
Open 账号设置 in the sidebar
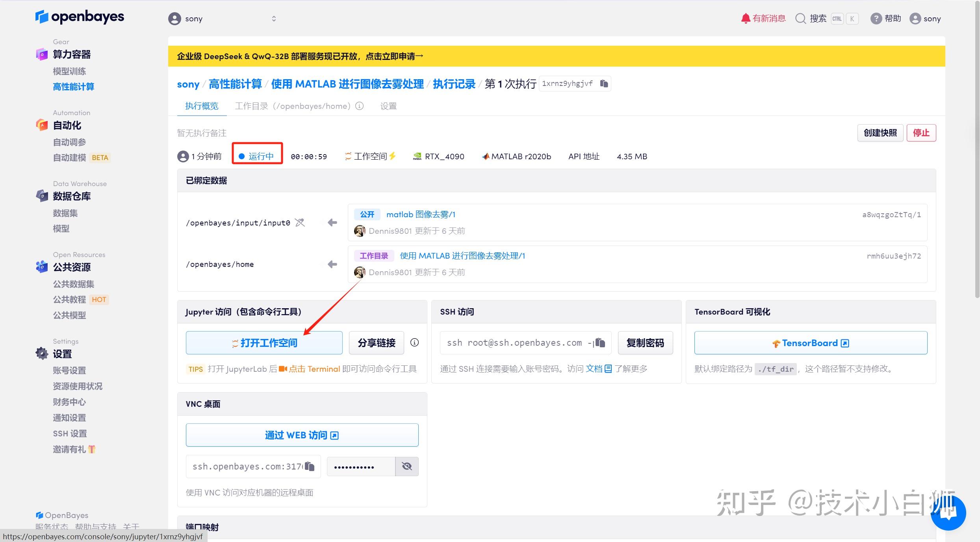coord(69,371)
